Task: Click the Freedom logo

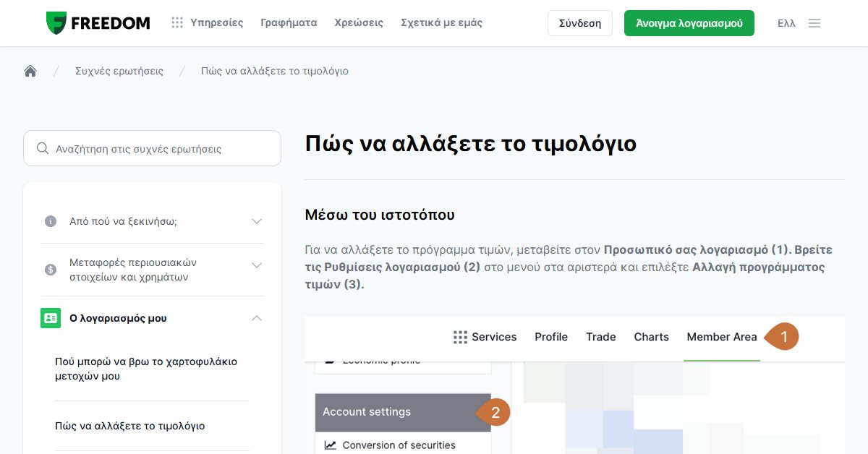Action: [98, 23]
